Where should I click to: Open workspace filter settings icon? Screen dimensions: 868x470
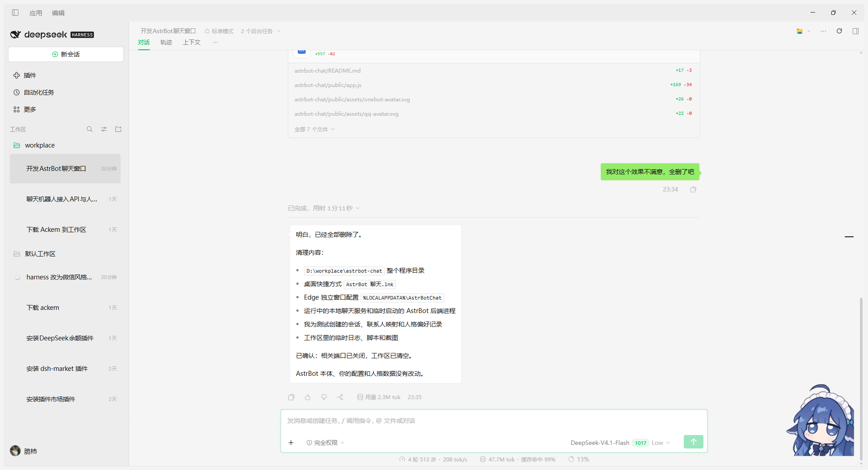coord(104,129)
